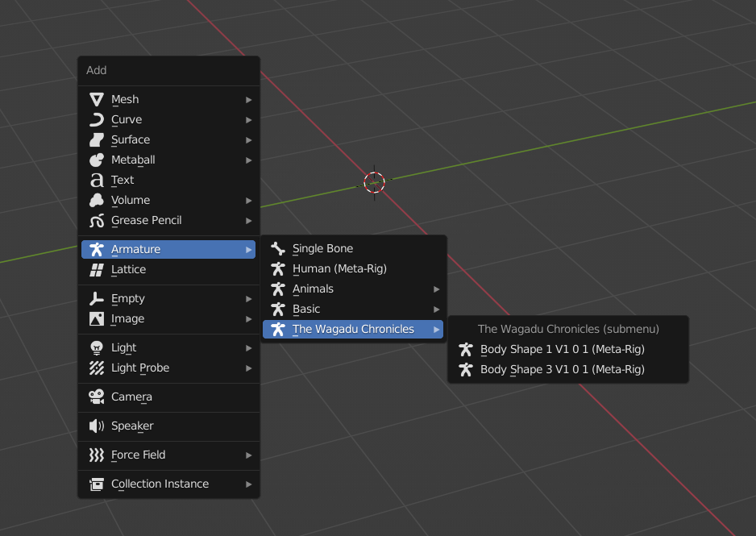Click the Collection Instance box icon

[97, 484]
